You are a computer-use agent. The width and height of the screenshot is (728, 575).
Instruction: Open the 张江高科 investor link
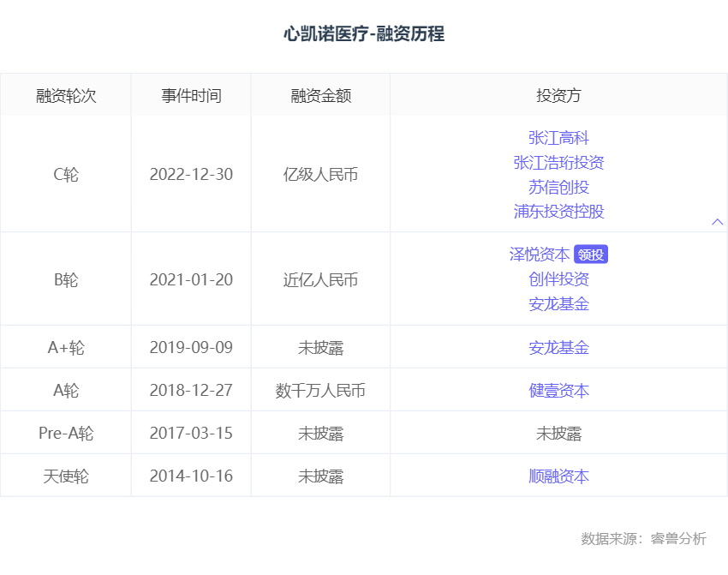[558, 138]
